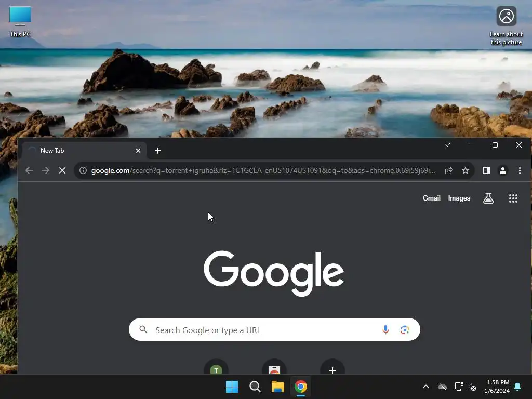532x399 pixels.
Task: Show hidden tray icons
Action: pos(426,387)
